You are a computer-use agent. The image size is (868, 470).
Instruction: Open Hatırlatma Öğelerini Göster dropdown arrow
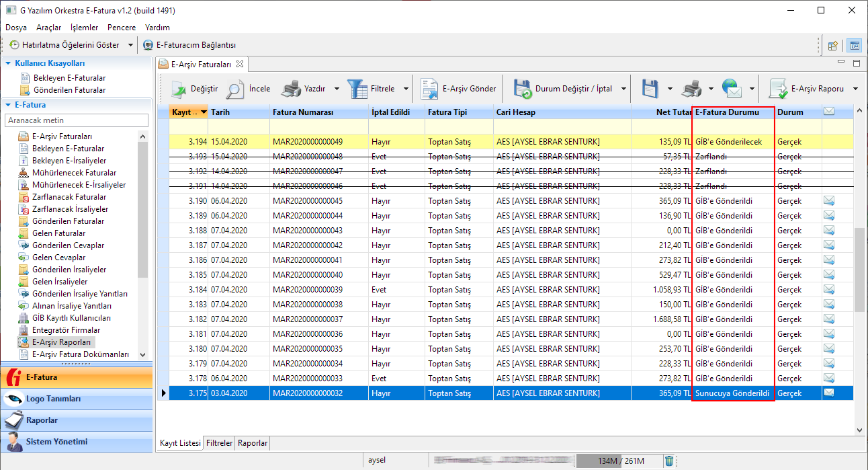click(131, 45)
